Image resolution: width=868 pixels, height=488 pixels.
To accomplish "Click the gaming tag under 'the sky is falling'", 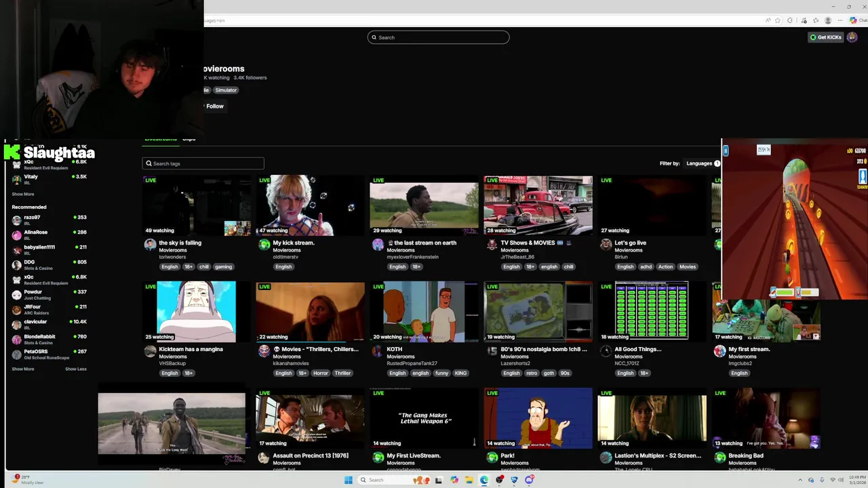I will (224, 267).
